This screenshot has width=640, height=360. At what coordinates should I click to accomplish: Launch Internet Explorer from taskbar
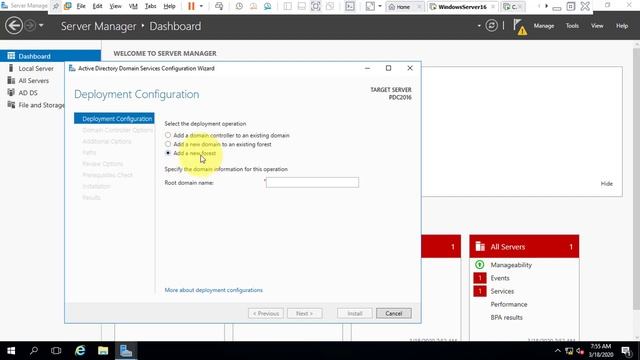tap(80, 351)
